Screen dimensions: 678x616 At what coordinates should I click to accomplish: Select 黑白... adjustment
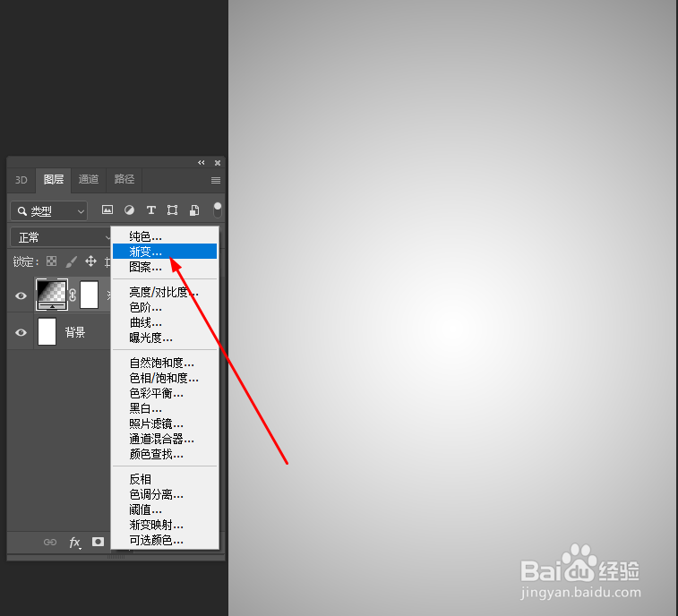tap(165, 408)
